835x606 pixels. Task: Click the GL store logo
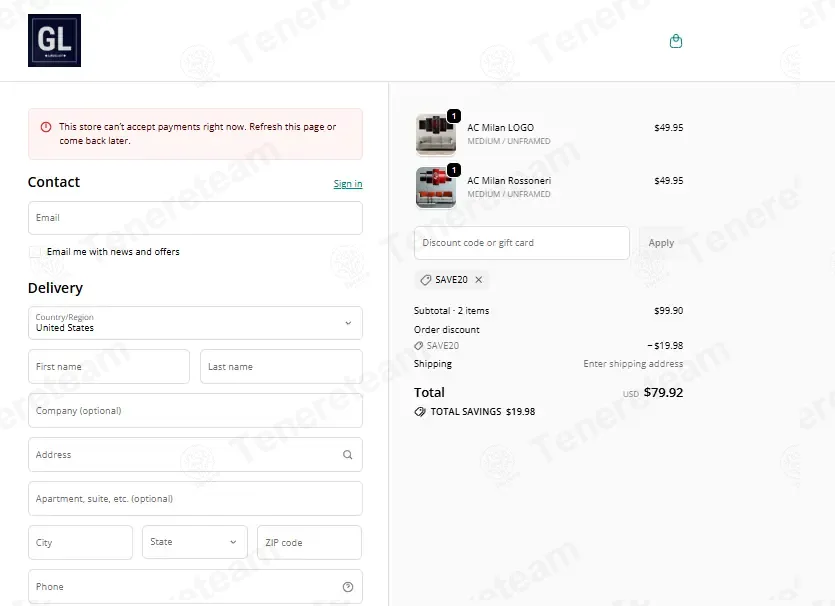[54, 40]
